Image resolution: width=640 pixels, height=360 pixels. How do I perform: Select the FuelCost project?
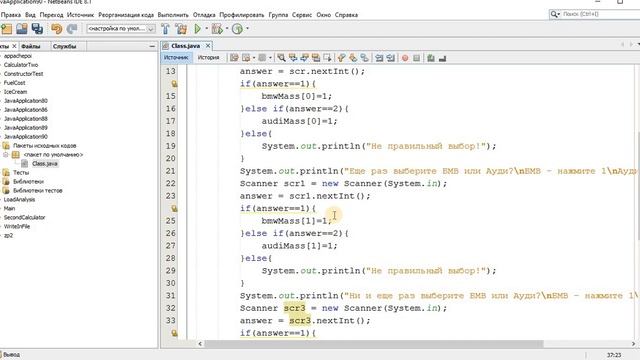pos(14,83)
